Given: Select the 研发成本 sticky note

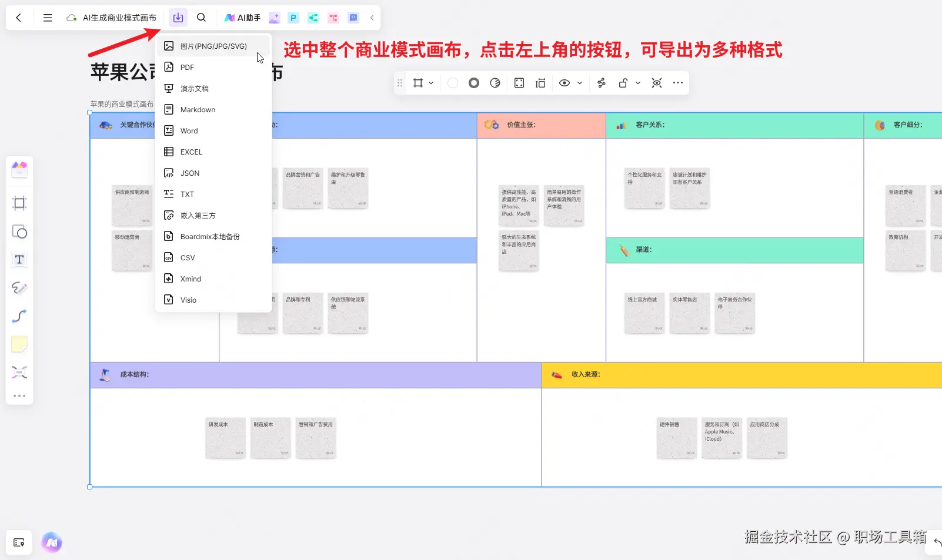Looking at the screenshot, I should [226, 438].
